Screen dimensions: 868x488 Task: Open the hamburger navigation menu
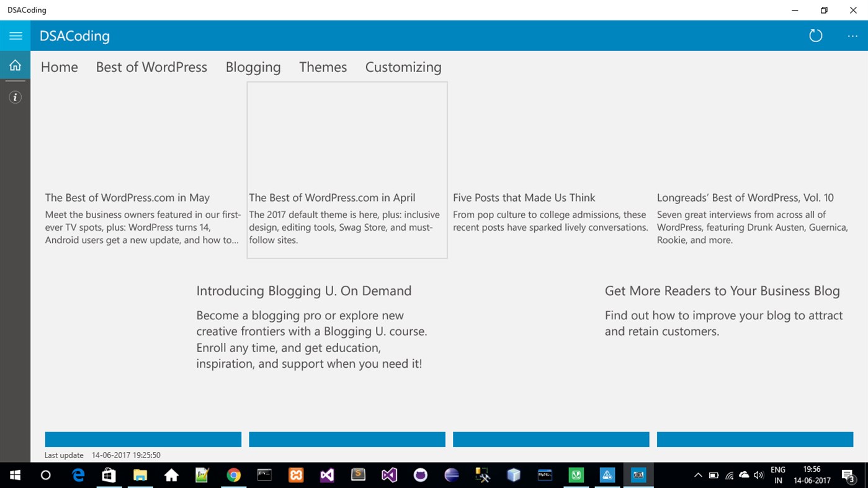coord(15,35)
